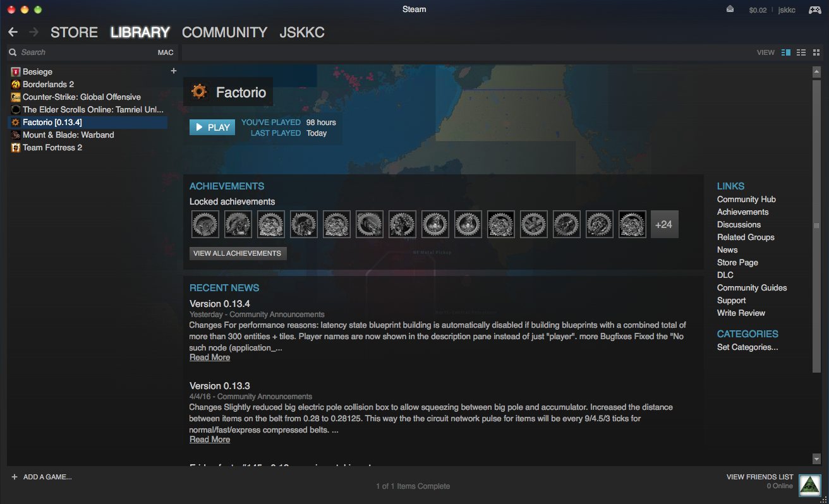Select Mount & Blade: Warband in list
This screenshot has height=504, width=829.
(x=68, y=135)
